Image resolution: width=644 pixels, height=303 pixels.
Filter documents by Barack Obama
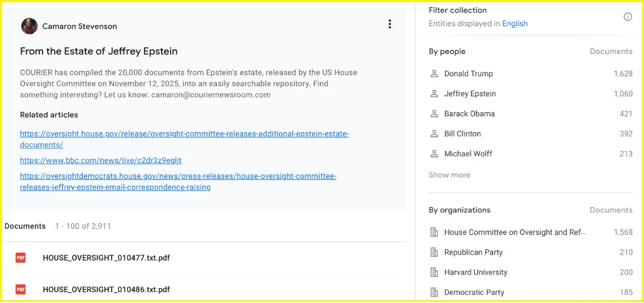(x=469, y=114)
